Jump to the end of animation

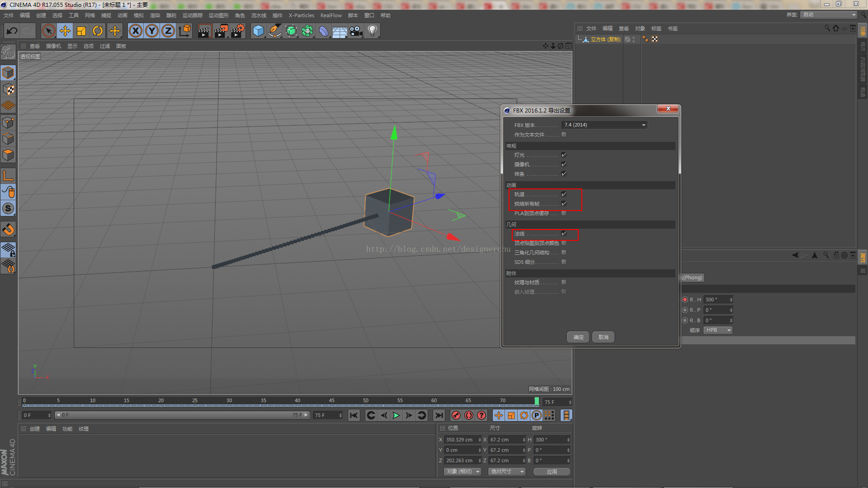click(439, 415)
